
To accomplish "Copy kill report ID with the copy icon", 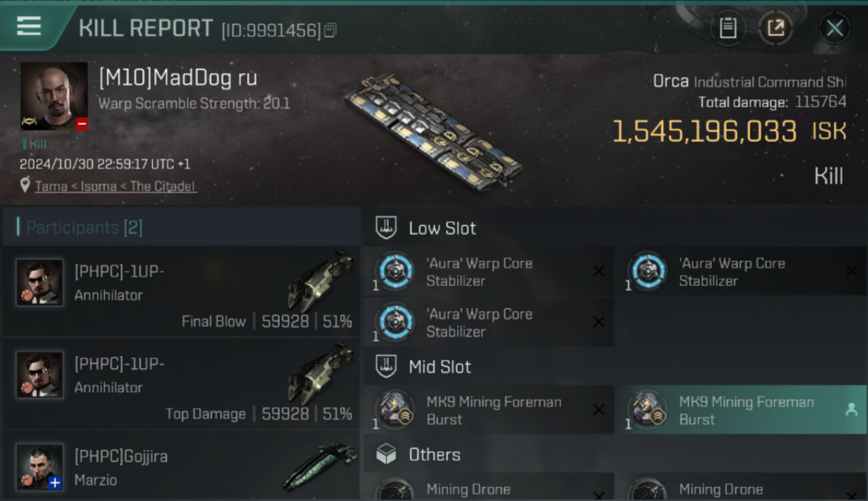I will coord(330,30).
